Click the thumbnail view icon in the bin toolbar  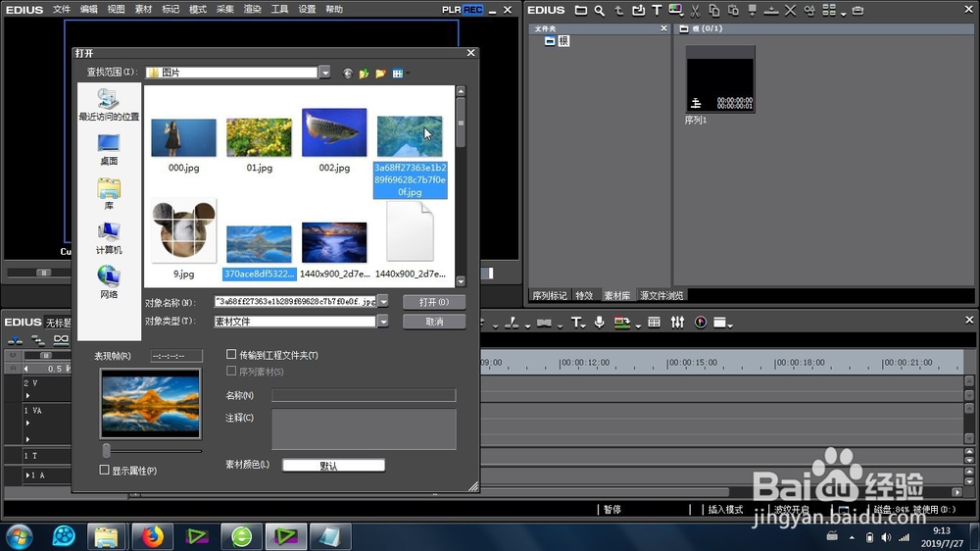click(829, 10)
